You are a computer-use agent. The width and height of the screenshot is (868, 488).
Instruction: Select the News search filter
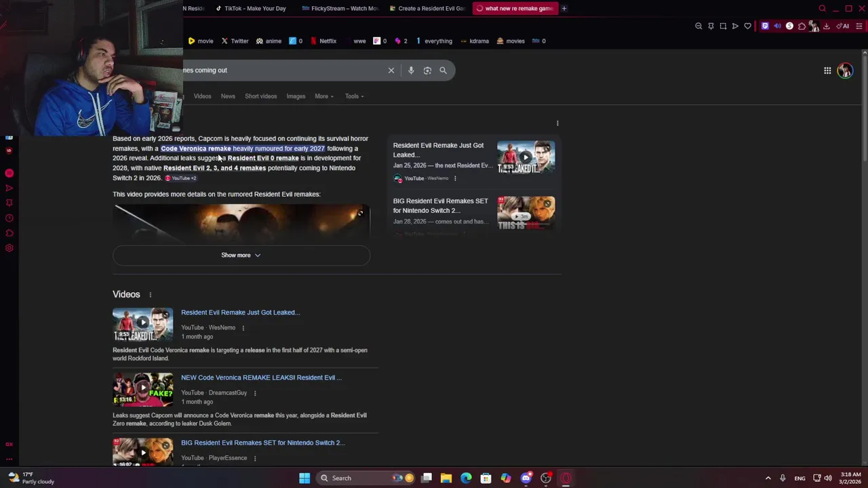click(x=228, y=96)
